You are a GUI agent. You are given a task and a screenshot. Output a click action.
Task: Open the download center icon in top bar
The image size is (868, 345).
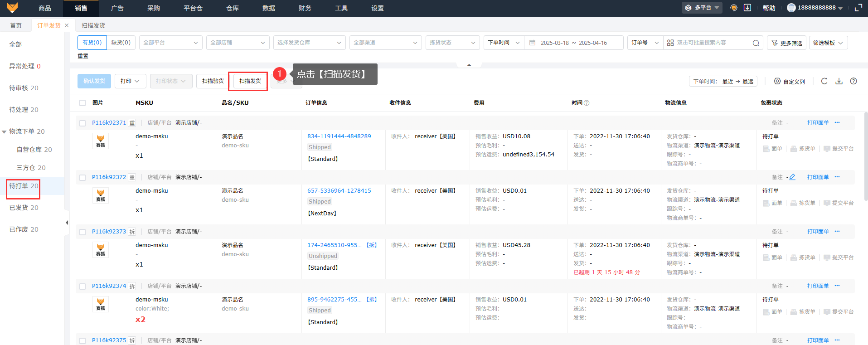747,8
